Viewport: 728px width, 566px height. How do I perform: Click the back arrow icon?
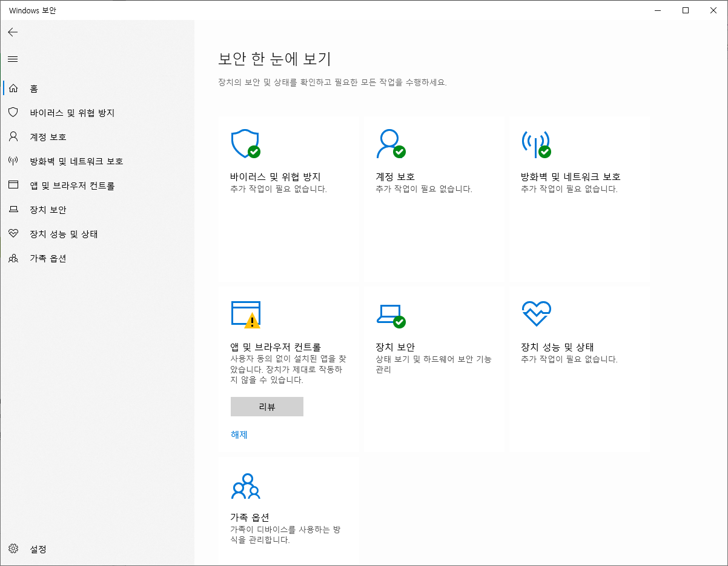pyautogui.click(x=13, y=32)
